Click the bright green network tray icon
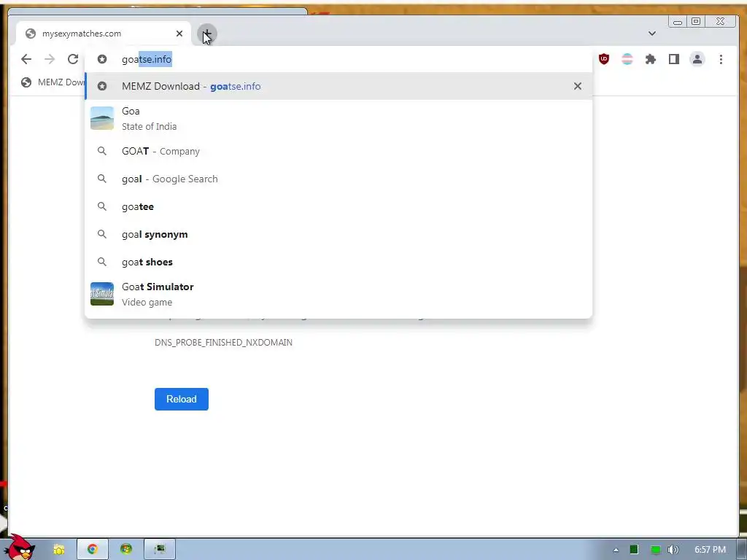The image size is (747, 560). coord(656,550)
